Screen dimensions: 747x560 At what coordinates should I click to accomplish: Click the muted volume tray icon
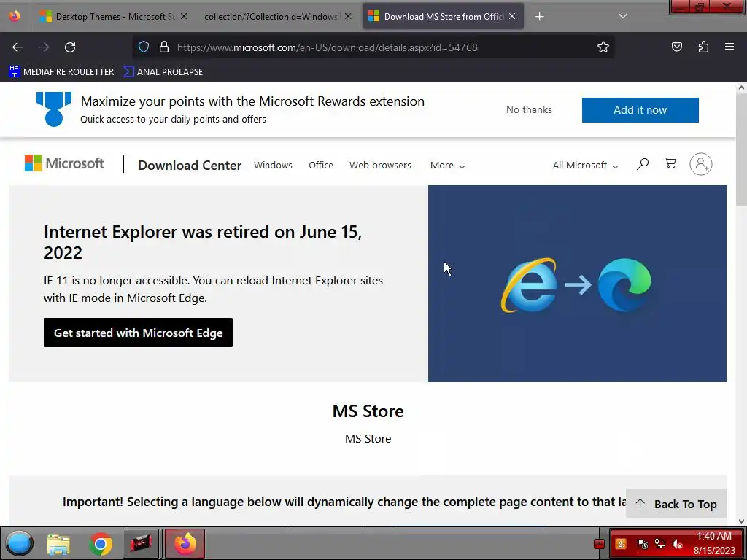point(678,544)
